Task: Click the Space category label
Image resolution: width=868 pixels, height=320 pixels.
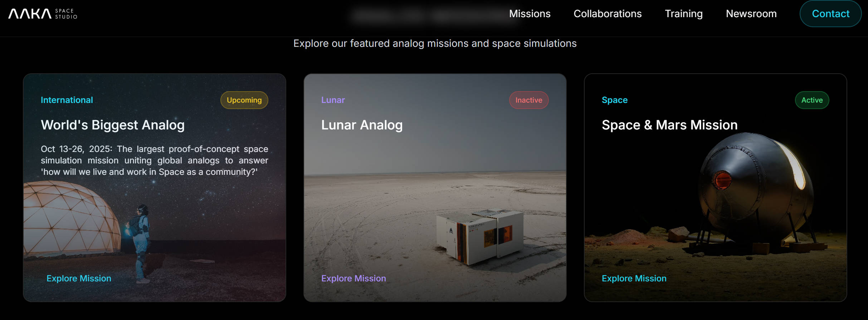Action: click(615, 100)
